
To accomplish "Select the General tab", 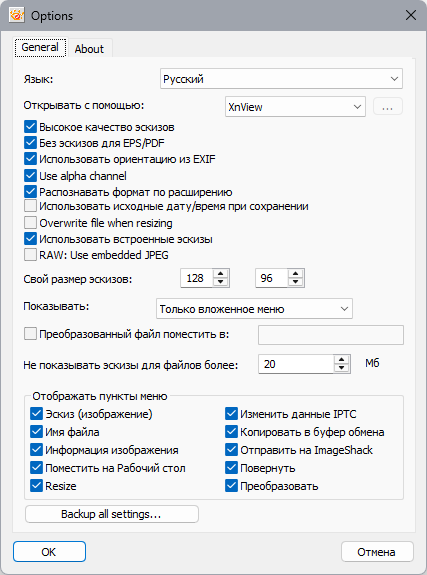I will click(x=40, y=47).
